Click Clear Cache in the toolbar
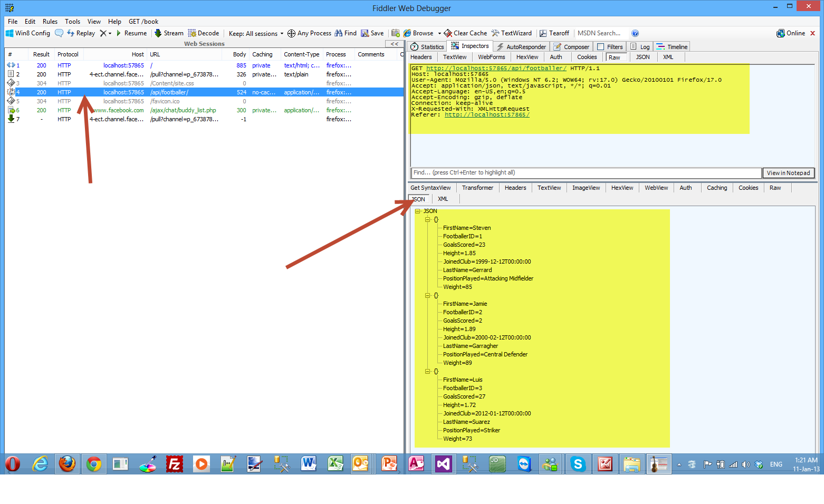The height and width of the screenshot is (504, 824). coord(465,33)
